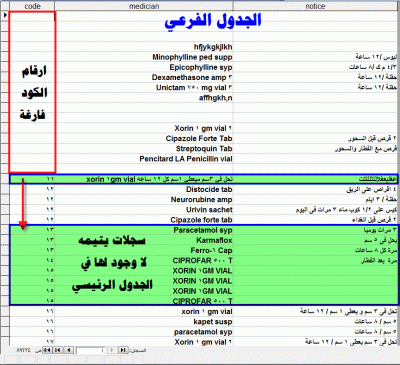
Task: Select the code column header
Action: pos(32,6)
